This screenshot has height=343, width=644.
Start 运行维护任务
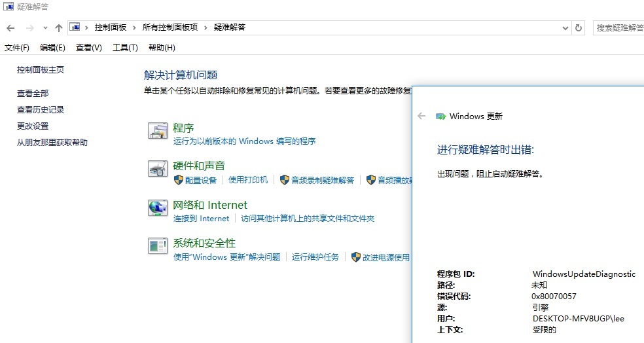[x=315, y=257]
